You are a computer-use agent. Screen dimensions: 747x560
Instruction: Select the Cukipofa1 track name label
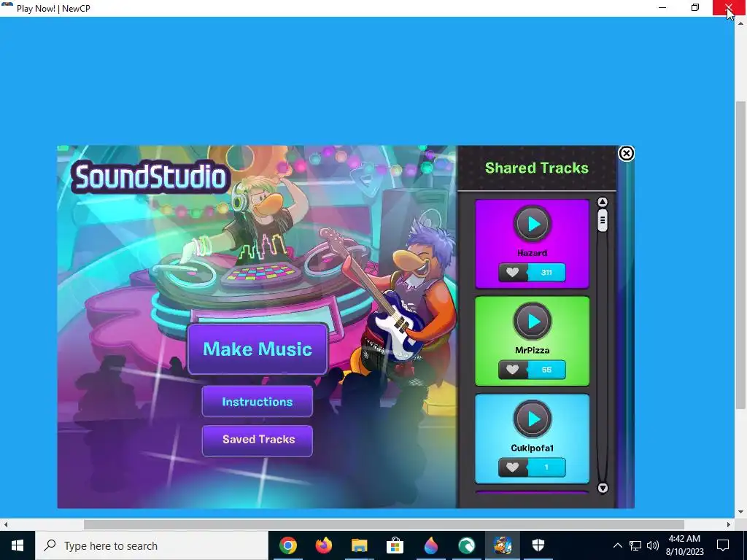[x=532, y=448]
